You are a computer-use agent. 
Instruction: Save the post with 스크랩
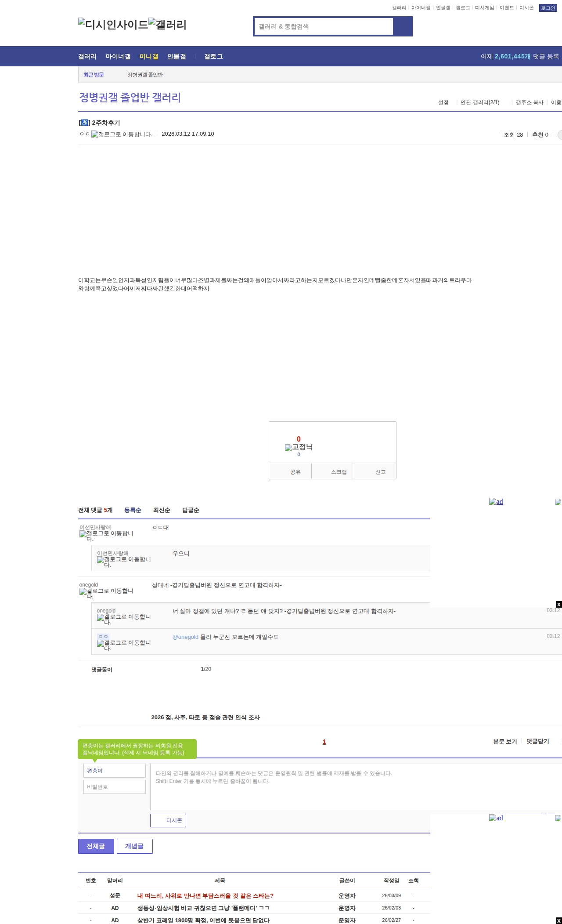pos(333,471)
